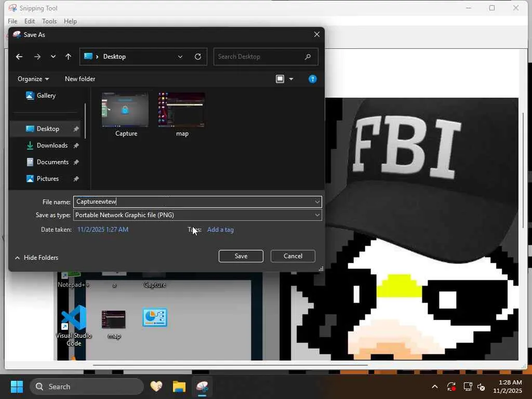Open the Save as type combo box

tap(197, 215)
